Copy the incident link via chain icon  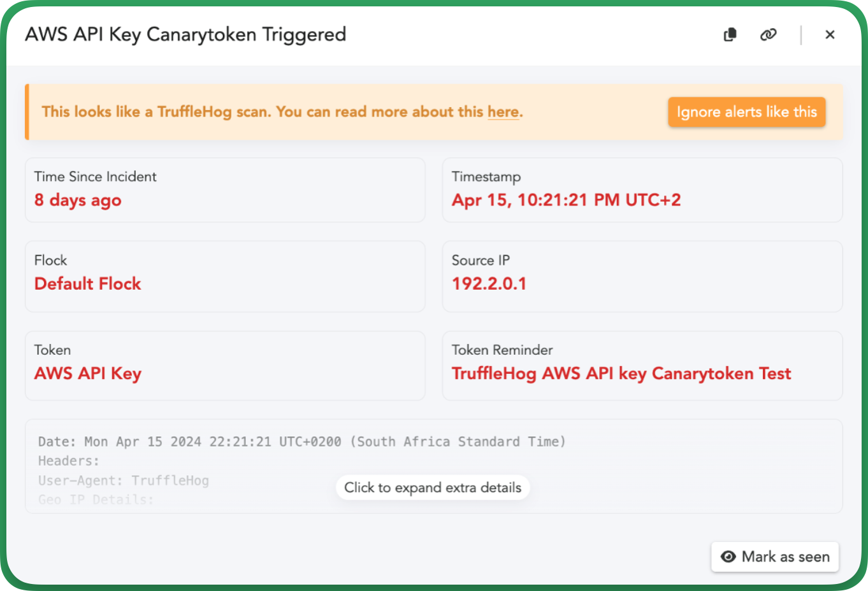tap(769, 34)
